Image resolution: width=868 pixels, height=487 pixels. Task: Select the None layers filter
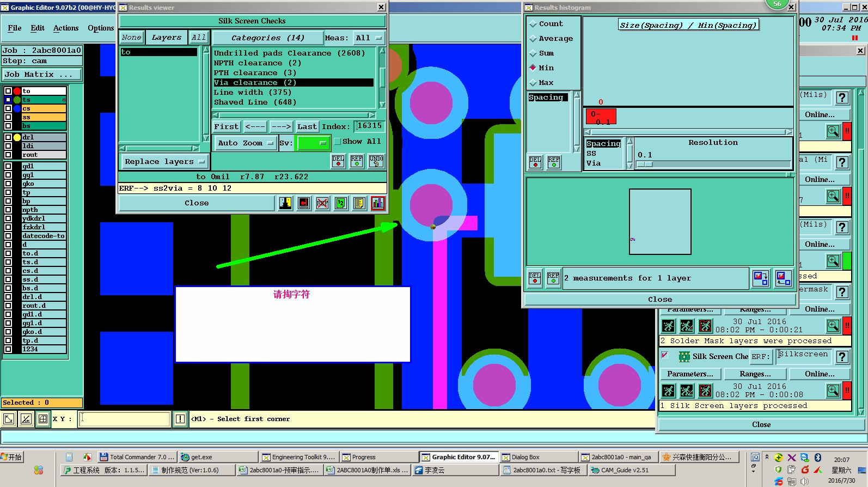point(131,38)
